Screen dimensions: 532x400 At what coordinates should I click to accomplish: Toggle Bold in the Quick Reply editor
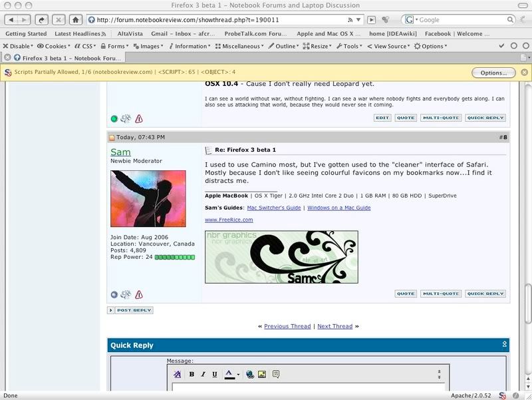pyautogui.click(x=192, y=374)
